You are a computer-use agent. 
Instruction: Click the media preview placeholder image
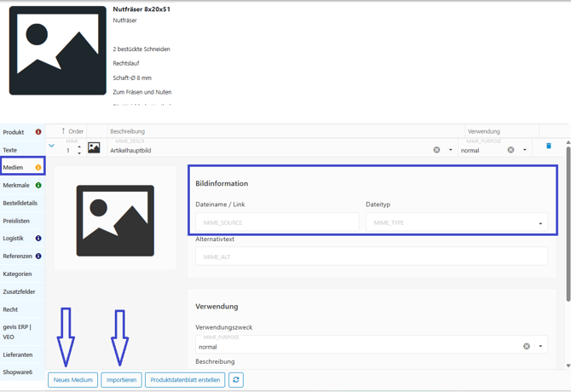tap(115, 221)
